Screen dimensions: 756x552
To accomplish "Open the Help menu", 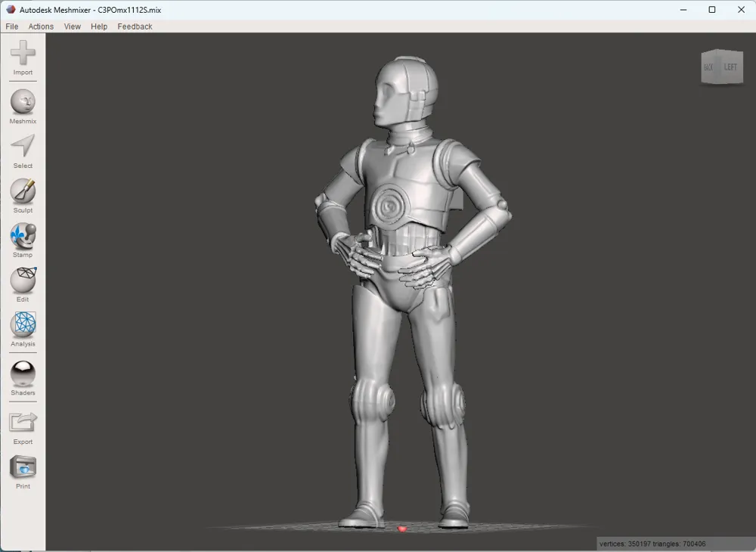I will tap(99, 26).
